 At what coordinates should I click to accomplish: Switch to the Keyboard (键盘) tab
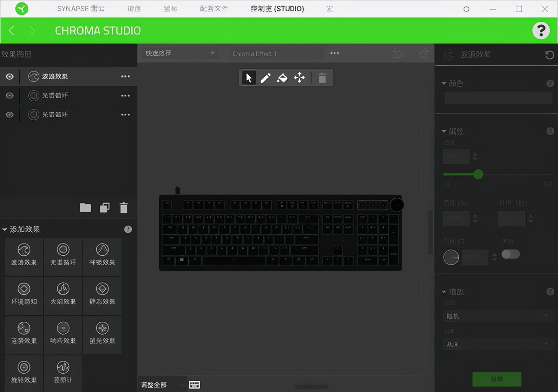click(134, 9)
